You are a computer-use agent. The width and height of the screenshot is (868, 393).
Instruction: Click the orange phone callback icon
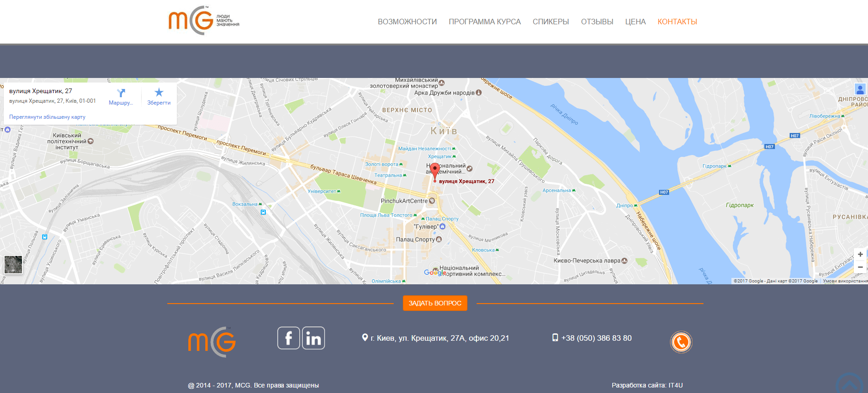click(x=681, y=342)
